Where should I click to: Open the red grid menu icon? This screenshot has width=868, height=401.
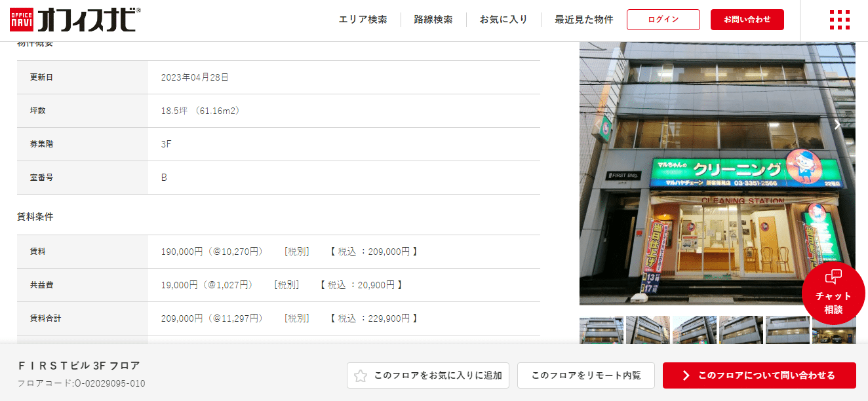pos(839,20)
